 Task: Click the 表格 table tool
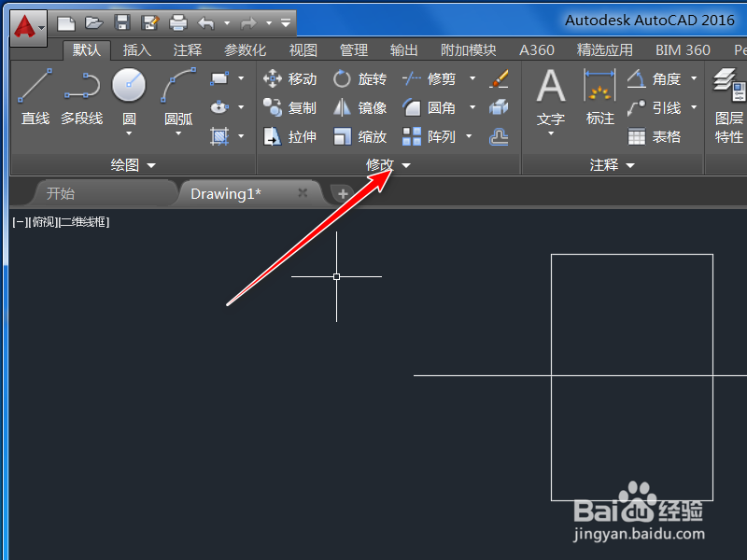click(x=654, y=136)
